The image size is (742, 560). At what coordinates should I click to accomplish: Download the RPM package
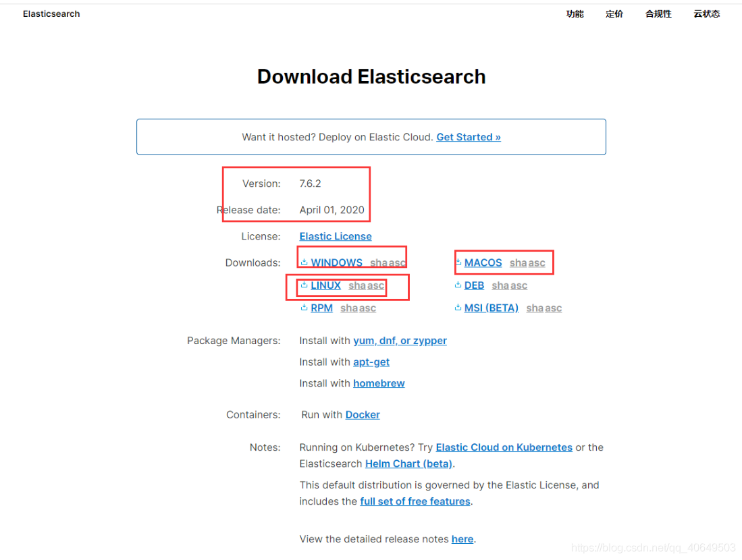(322, 308)
